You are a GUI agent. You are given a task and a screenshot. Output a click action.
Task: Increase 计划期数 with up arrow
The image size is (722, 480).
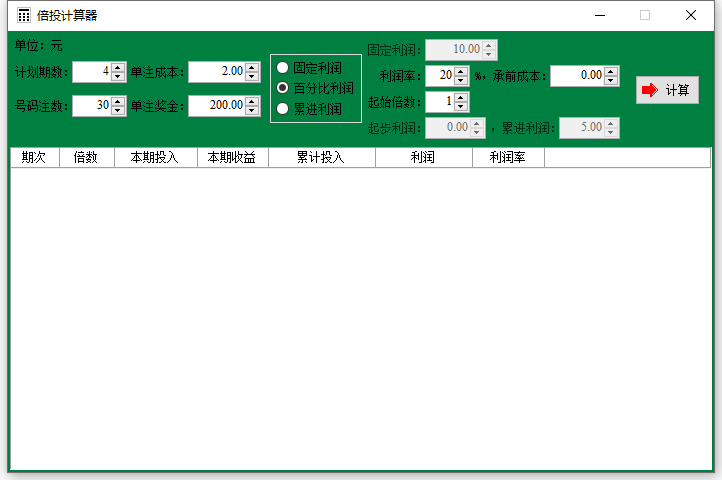coord(118,67)
